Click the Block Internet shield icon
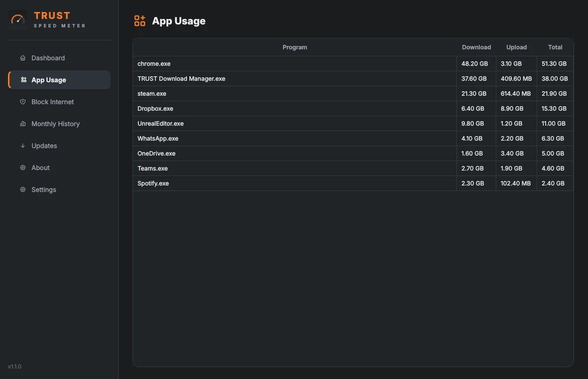Image resolution: width=588 pixels, height=379 pixels. [23, 102]
